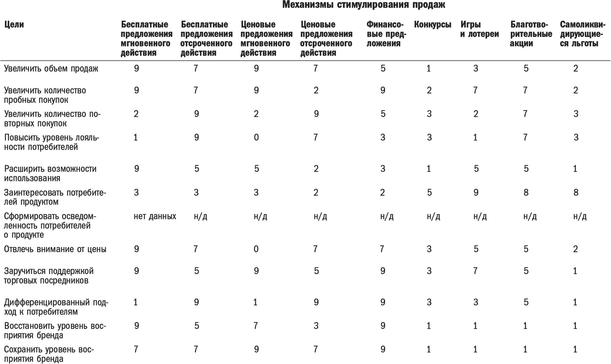This screenshot has width=611, height=364.
Task: Select the 'Отвлечь внимание от цены' row label
Action: click(x=55, y=249)
